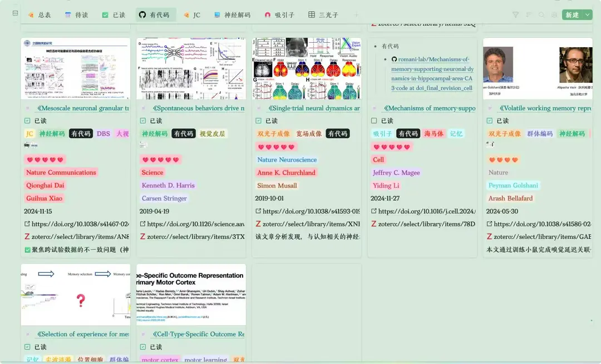
Task: Click the 视觉皮层 tag on the Spontaneous behaviors card
Action: coord(213,133)
